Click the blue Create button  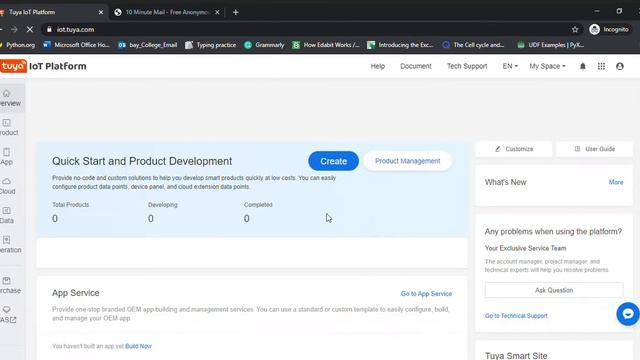pos(333,161)
